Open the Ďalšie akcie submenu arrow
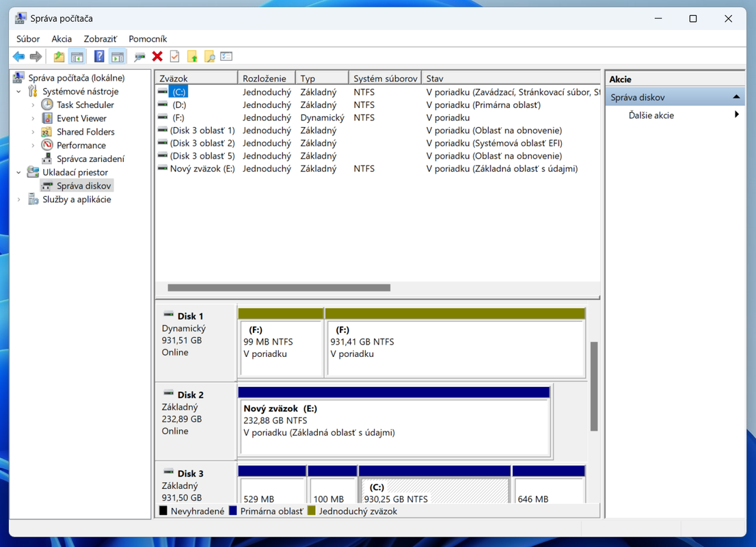756x547 pixels. click(736, 115)
